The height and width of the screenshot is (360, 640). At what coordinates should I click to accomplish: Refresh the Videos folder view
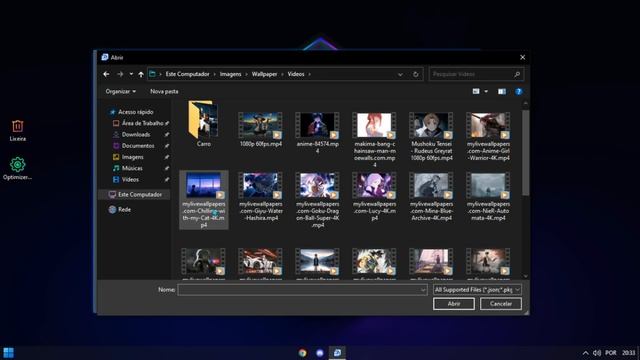click(416, 74)
